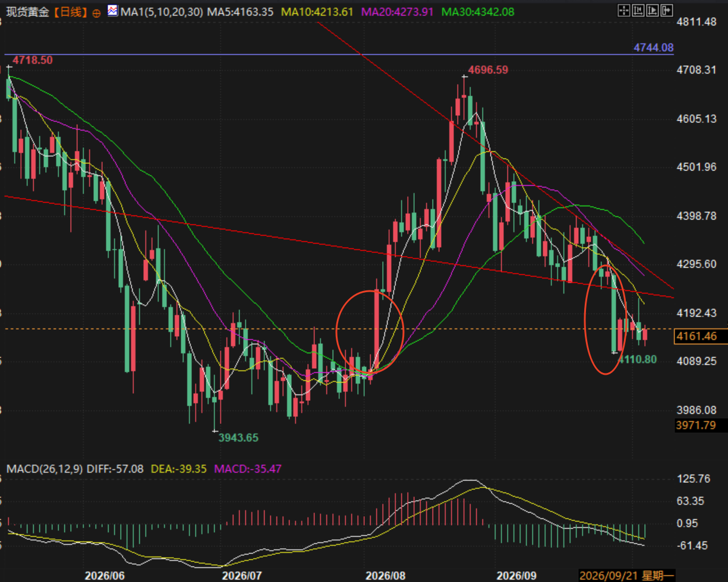Click the 4295.60 price axis label
The height and width of the screenshot is (582, 728).
696,264
